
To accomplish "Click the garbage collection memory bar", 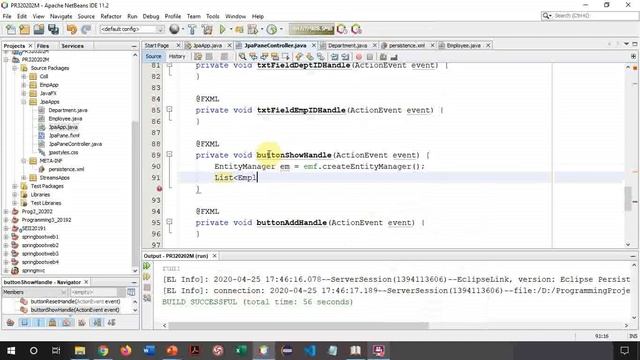I will [311, 29].
